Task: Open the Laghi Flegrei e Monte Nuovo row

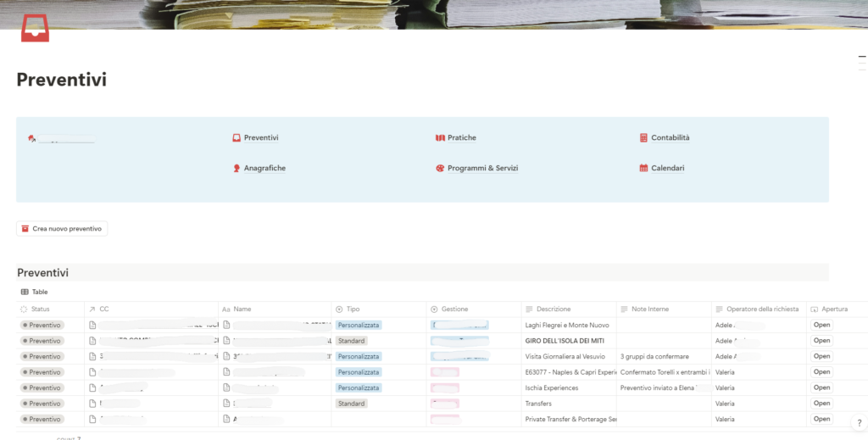Action: click(821, 325)
